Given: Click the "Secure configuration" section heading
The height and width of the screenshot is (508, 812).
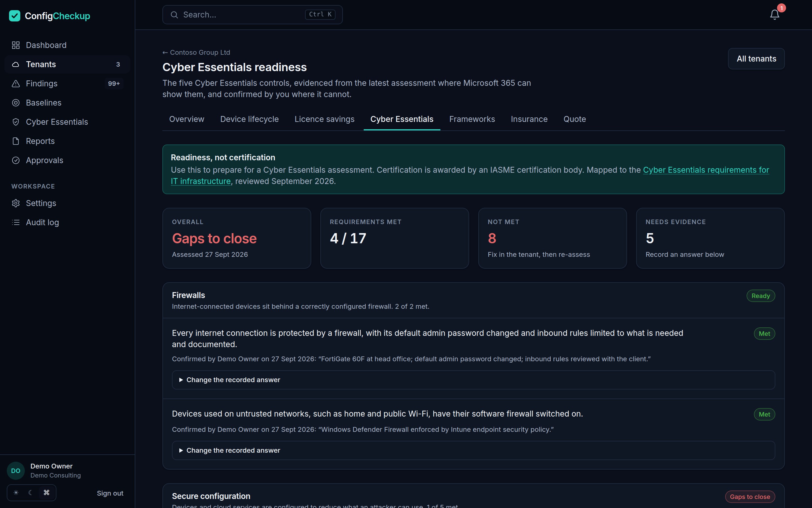Looking at the screenshot, I should (x=211, y=496).
